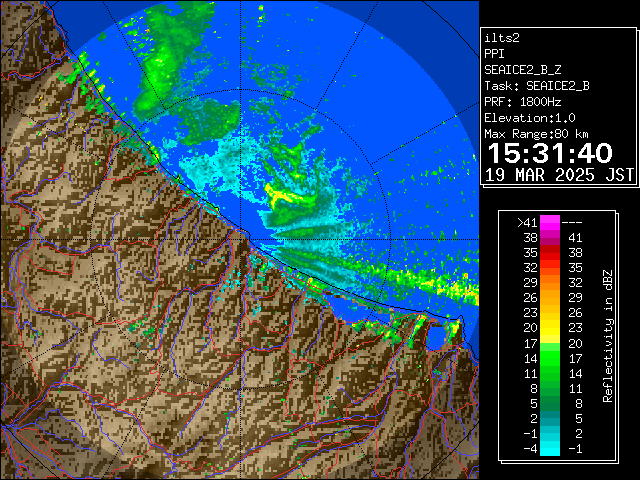Click the 'SEAICE2_B_Z' product name
This screenshot has height=480, width=640.
point(523,70)
